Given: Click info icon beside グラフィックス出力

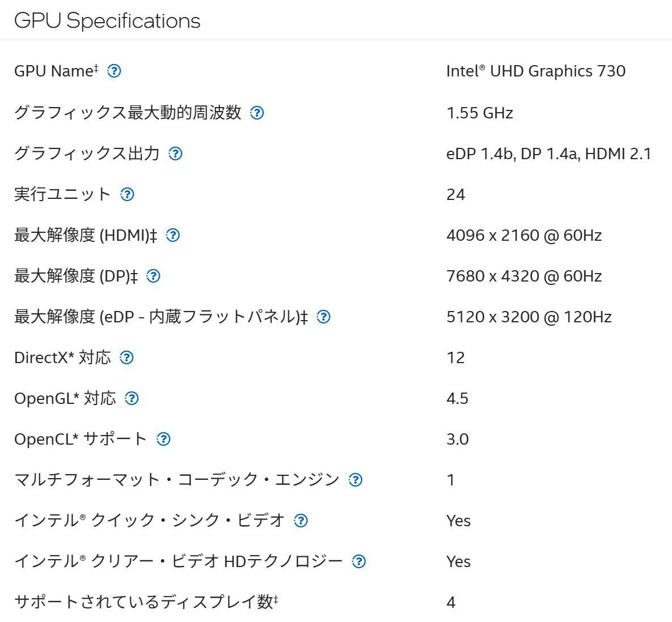Looking at the screenshot, I should pos(176,154).
